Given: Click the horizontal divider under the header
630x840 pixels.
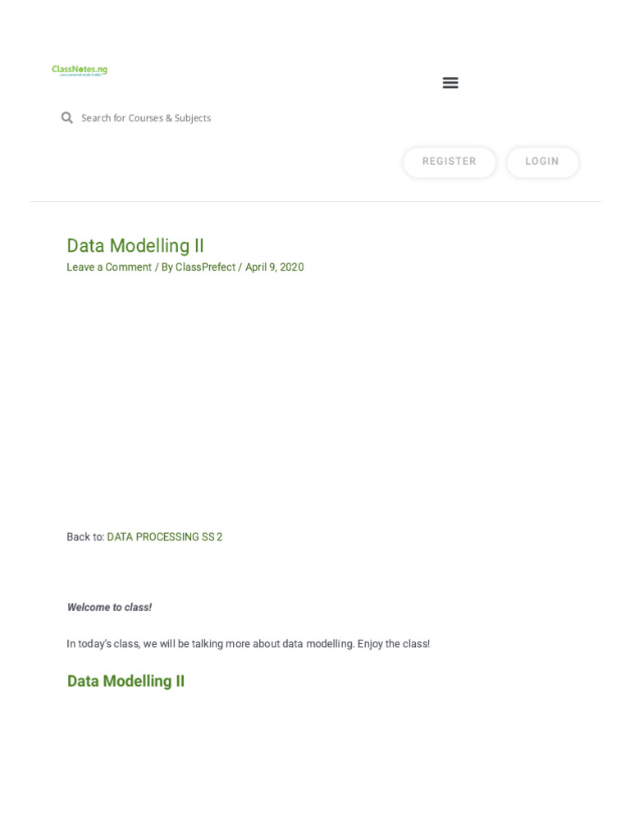Looking at the screenshot, I should [x=315, y=202].
